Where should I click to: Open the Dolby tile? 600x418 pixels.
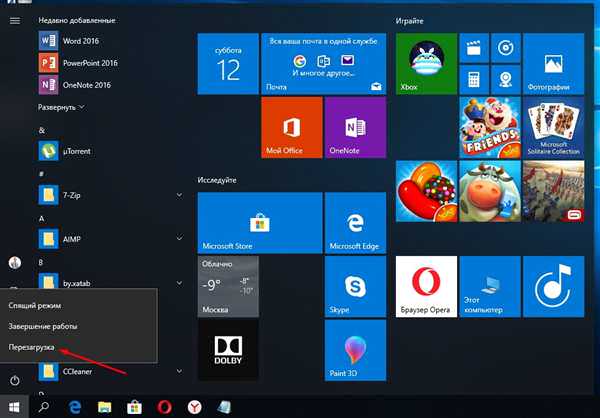[x=228, y=350]
